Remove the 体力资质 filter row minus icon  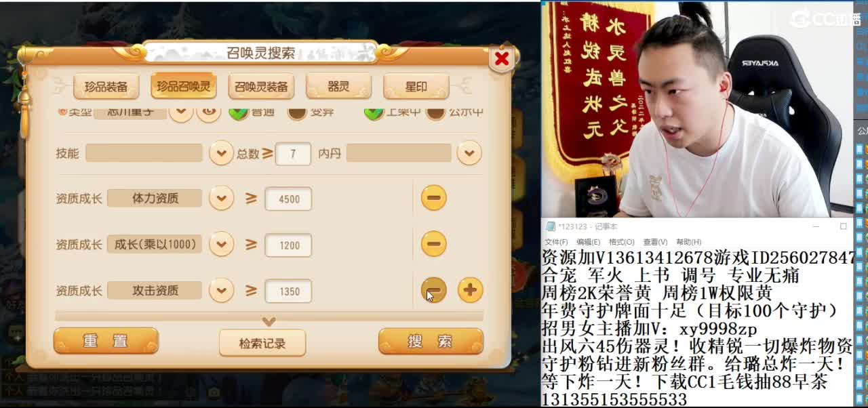[x=434, y=198]
